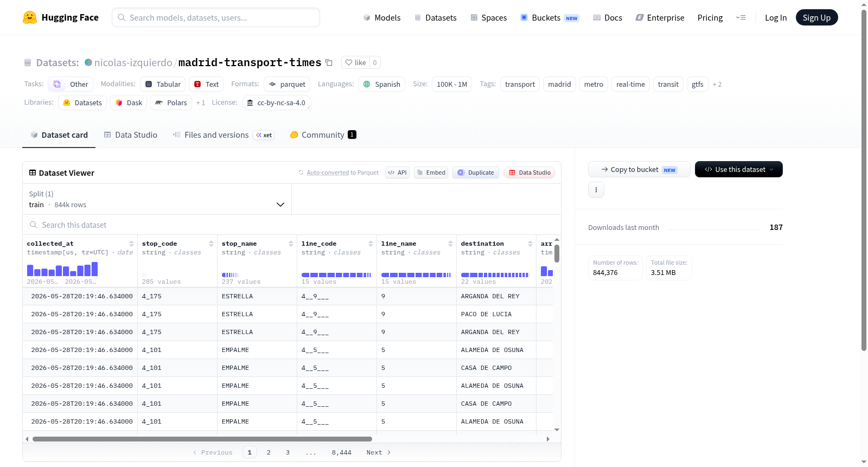Image resolution: width=868 pixels, height=467 pixels.
Task: Click the Duplicate button
Action: click(x=476, y=172)
